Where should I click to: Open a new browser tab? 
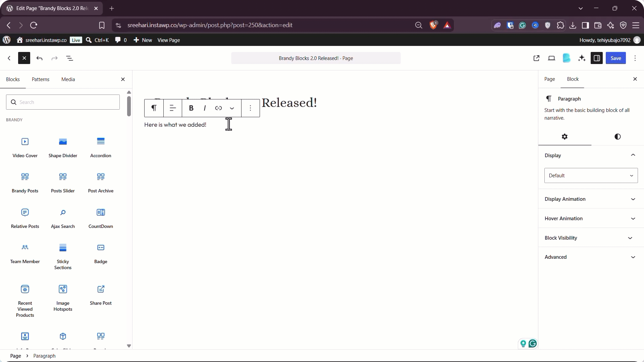(x=112, y=8)
